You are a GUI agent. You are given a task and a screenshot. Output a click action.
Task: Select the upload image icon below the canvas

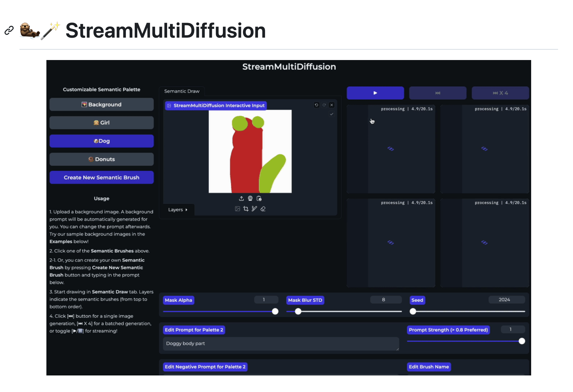[x=241, y=198]
